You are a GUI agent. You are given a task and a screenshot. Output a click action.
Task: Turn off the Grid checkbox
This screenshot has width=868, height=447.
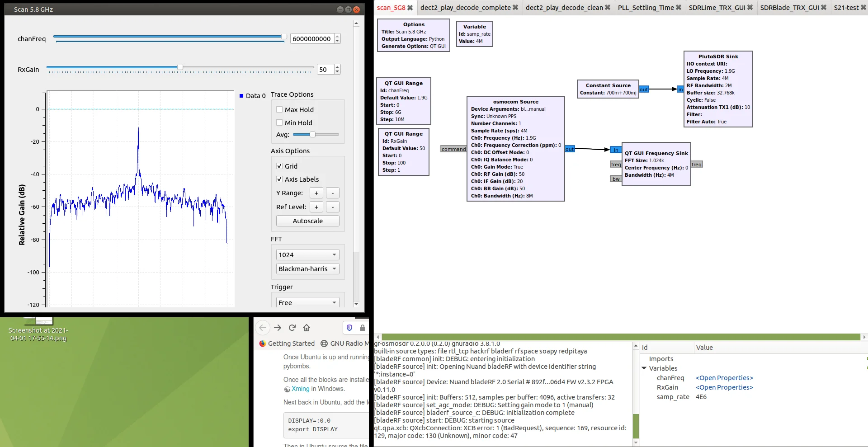(279, 166)
